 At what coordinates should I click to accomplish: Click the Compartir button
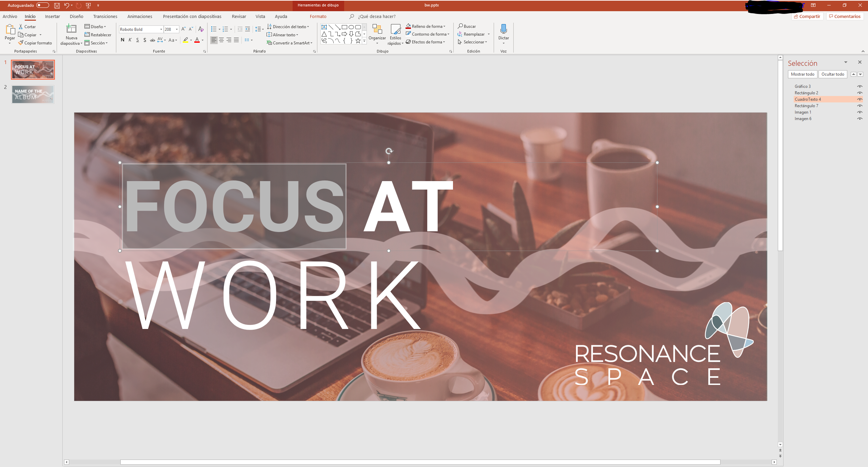pyautogui.click(x=807, y=16)
